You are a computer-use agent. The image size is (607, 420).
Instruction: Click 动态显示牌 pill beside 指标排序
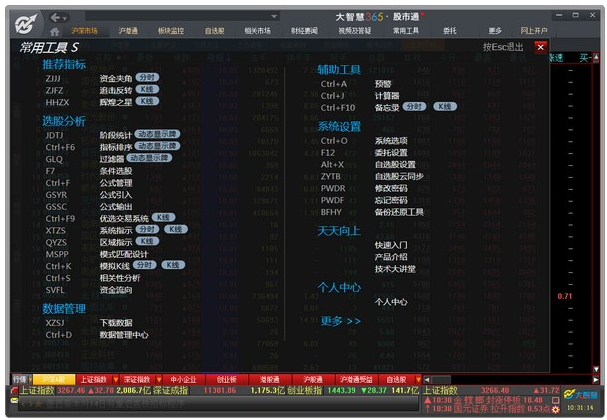(x=157, y=146)
